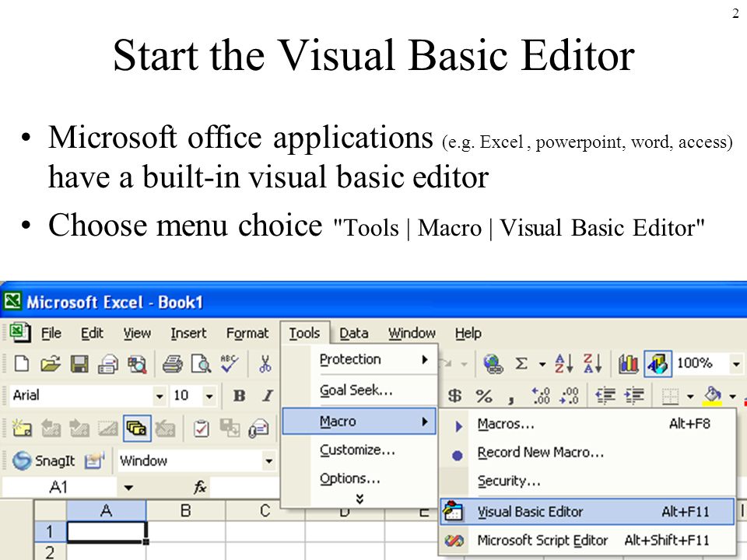Apply Currency style dollar icon
The height and width of the screenshot is (560, 747).
[454, 396]
